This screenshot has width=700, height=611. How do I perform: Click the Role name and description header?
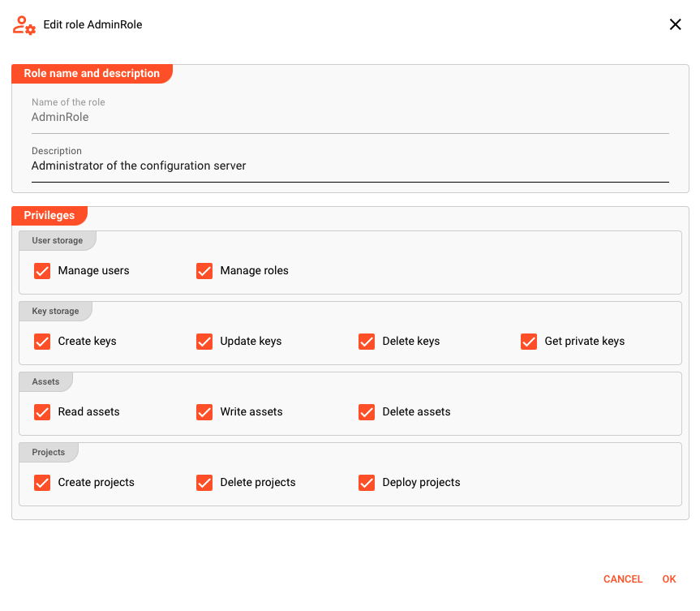[x=92, y=74]
